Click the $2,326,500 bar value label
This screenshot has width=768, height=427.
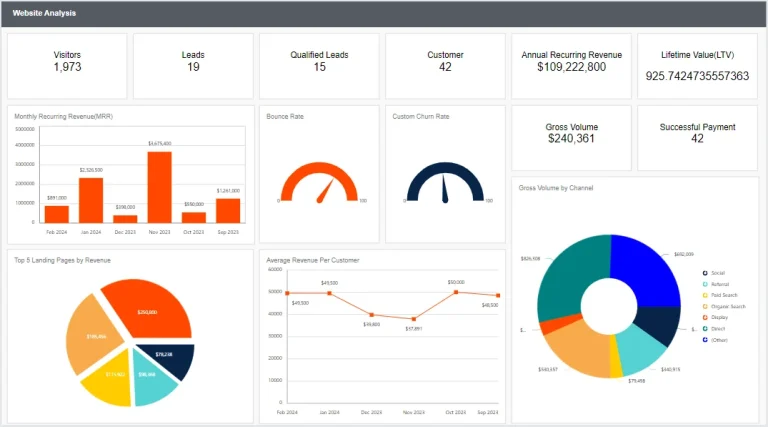[x=91, y=170]
